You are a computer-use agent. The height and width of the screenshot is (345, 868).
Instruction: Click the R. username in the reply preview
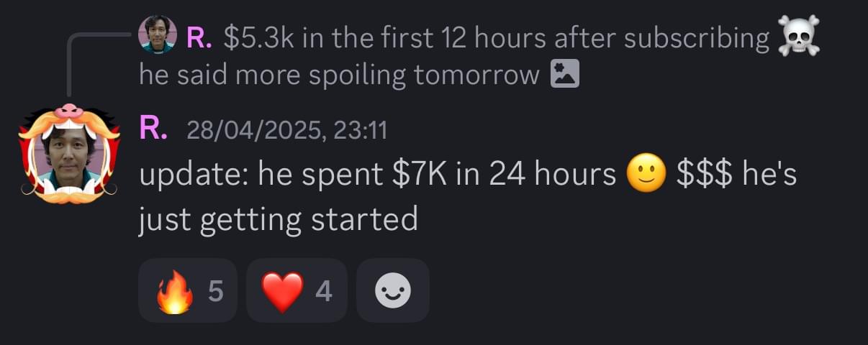199,37
